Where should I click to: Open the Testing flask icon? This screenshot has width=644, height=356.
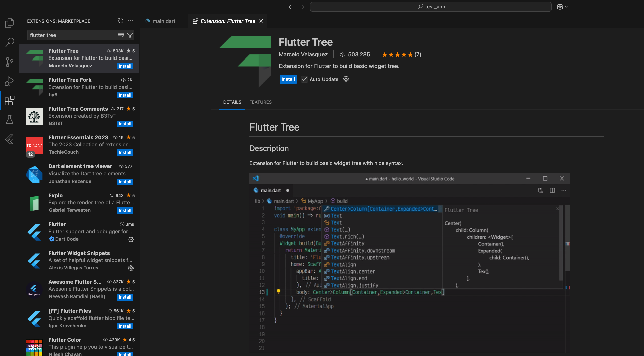pyautogui.click(x=10, y=120)
